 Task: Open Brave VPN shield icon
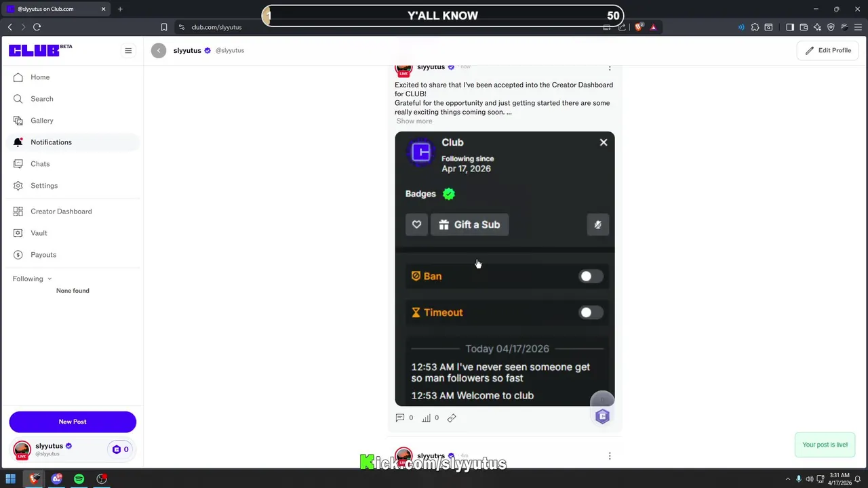pos(831,27)
